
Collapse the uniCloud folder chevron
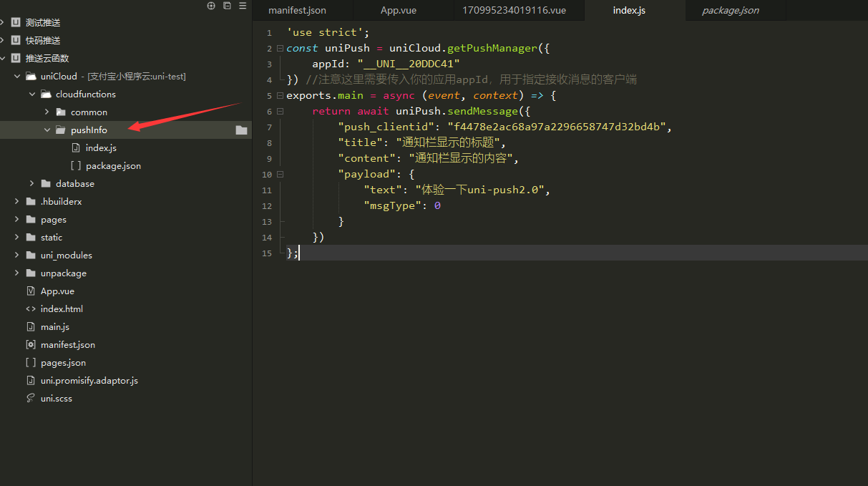[x=16, y=77]
